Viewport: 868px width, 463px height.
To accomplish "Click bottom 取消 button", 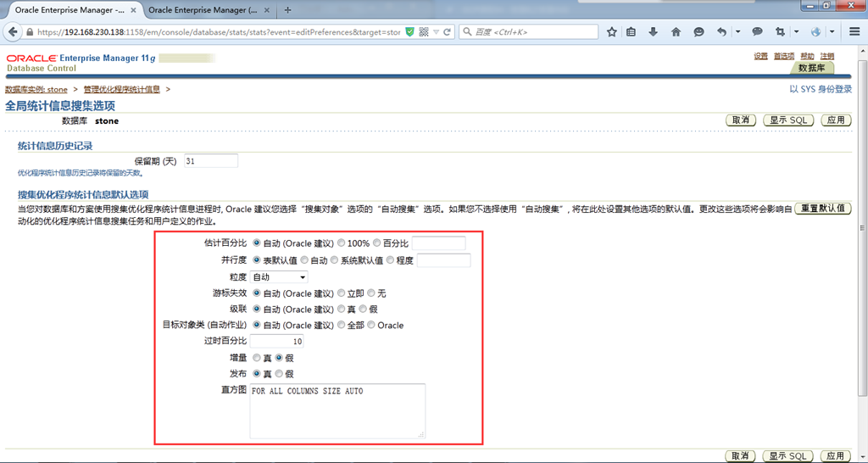I will (741, 456).
